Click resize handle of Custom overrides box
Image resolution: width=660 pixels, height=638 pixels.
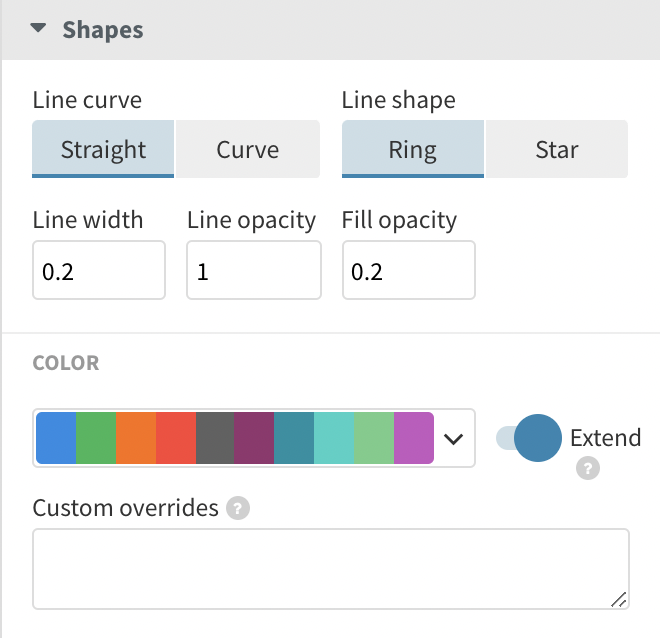619,599
